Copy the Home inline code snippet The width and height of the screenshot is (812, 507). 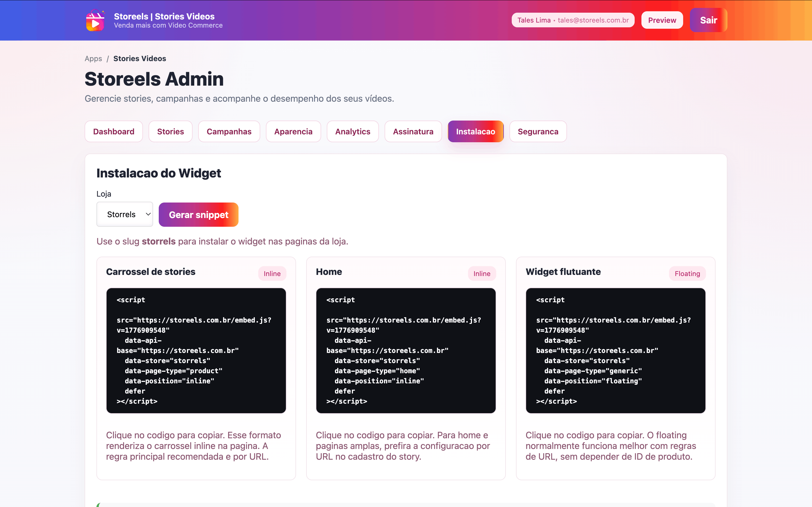tap(406, 350)
